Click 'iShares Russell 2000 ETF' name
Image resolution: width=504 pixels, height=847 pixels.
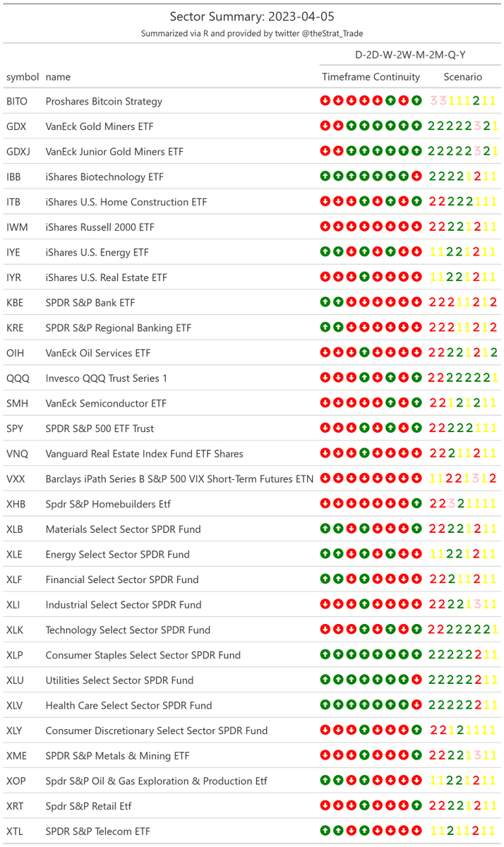100,227
